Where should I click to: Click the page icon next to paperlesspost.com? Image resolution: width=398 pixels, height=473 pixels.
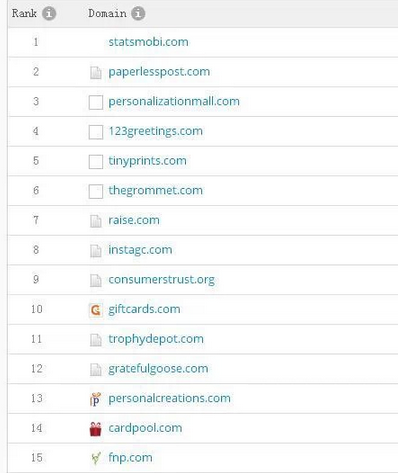click(x=96, y=73)
